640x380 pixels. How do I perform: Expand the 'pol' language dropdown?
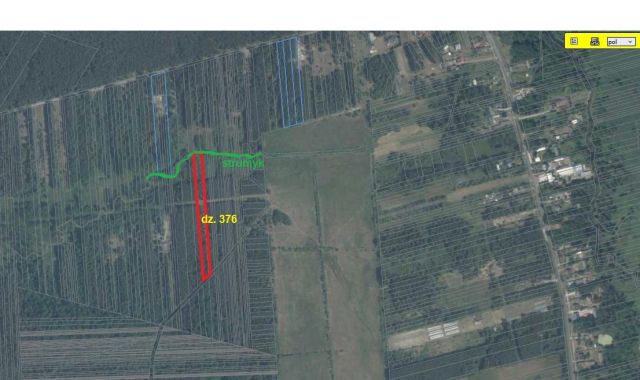point(621,42)
